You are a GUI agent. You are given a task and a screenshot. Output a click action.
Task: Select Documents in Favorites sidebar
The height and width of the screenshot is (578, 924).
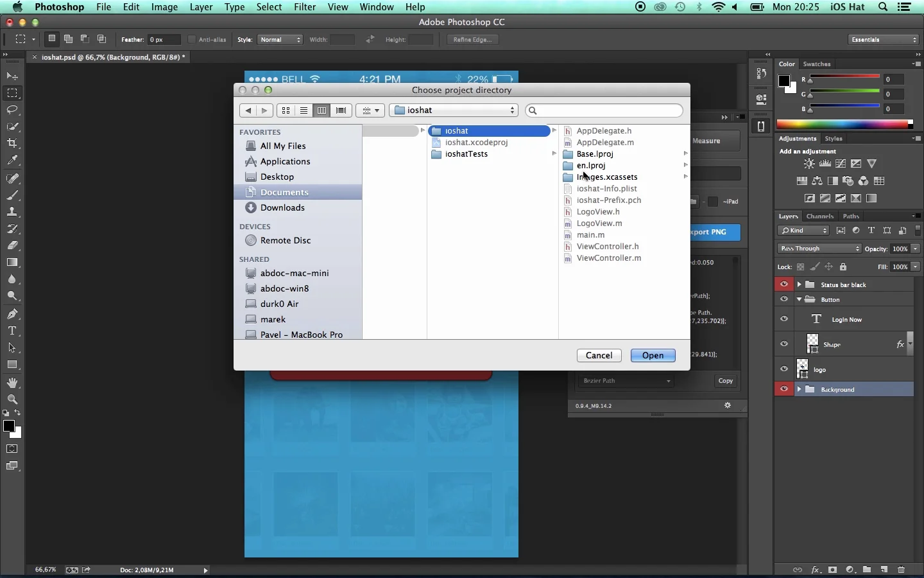pos(298,192)
